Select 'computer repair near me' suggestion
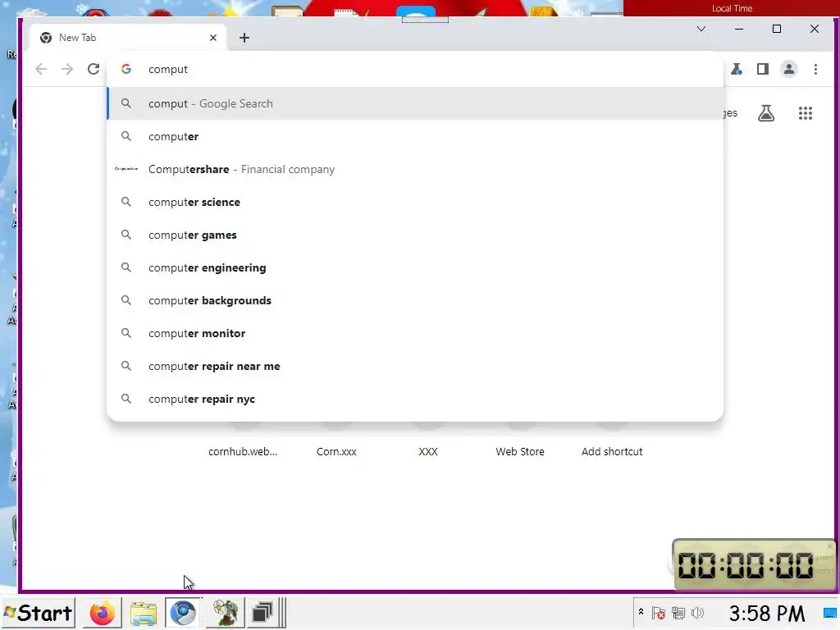 coord(415,367)
